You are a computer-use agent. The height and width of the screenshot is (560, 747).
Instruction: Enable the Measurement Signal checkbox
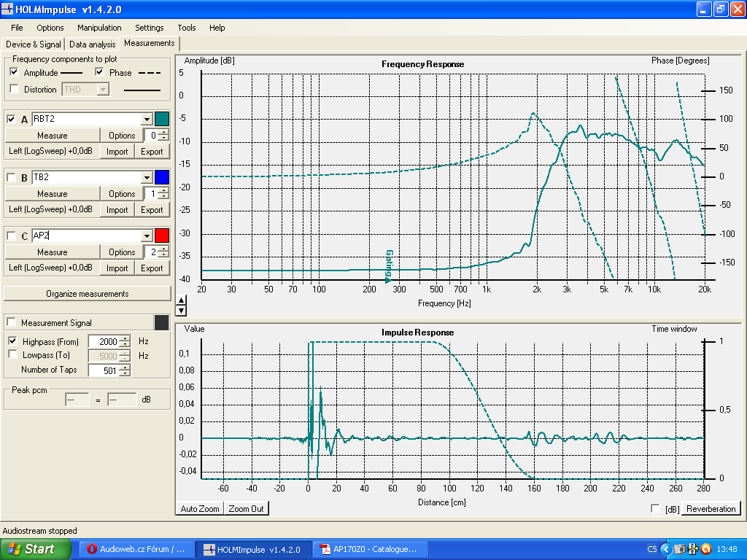(12, 322)
